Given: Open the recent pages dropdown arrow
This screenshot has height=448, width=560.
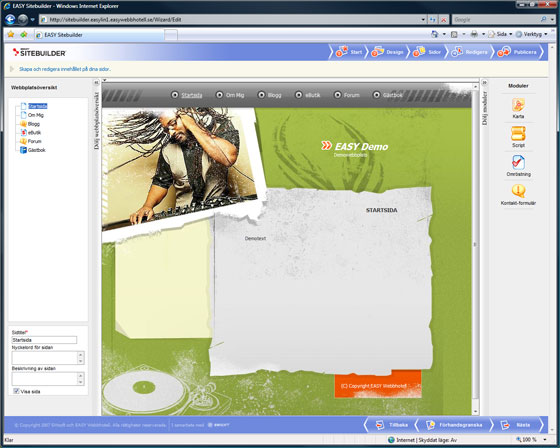Looking at the screenshot, I should click(x=32, y=20).
